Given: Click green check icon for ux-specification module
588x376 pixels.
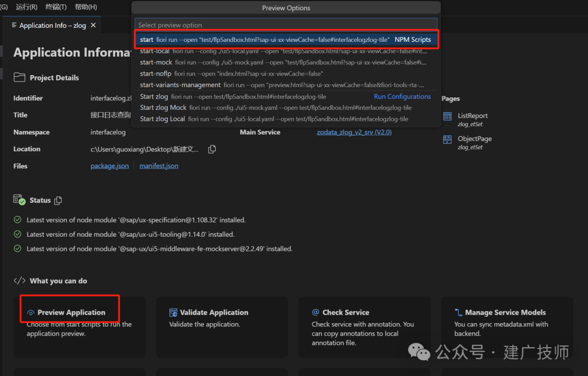Looking at the screenshot, I should tap(17, 220).
